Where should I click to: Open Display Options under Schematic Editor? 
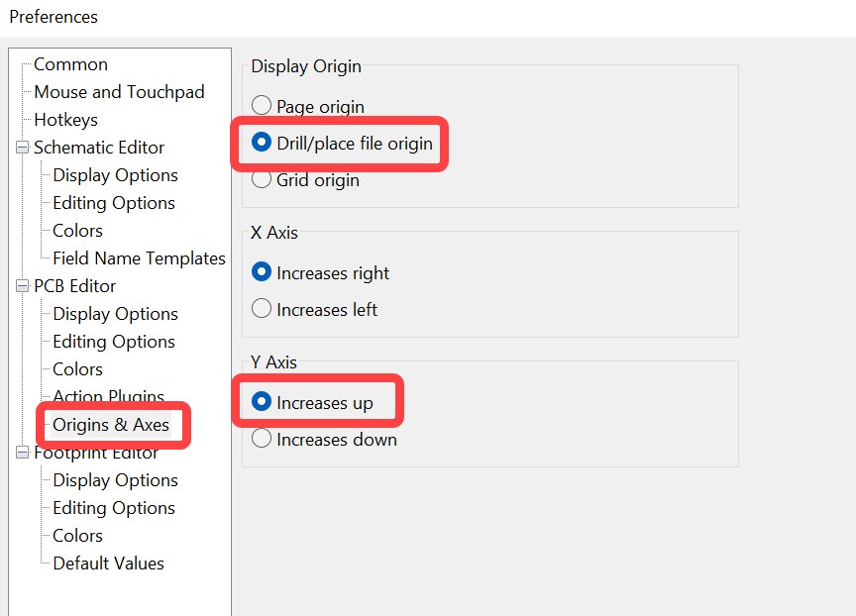click(115, 175)
